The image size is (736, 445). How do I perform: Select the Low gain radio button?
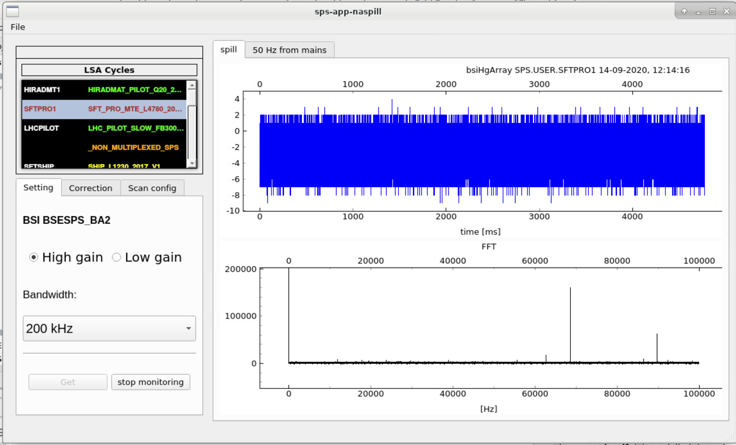tap(116, 257)
